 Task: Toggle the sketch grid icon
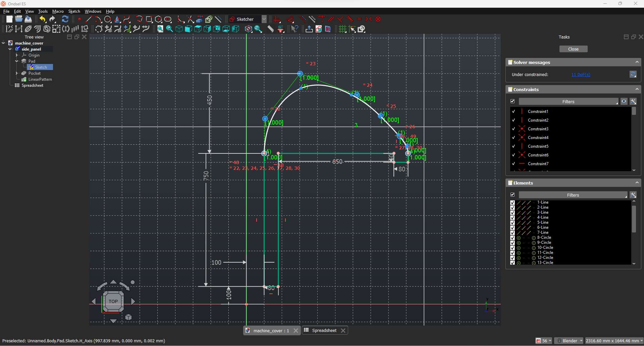[342, 29]
